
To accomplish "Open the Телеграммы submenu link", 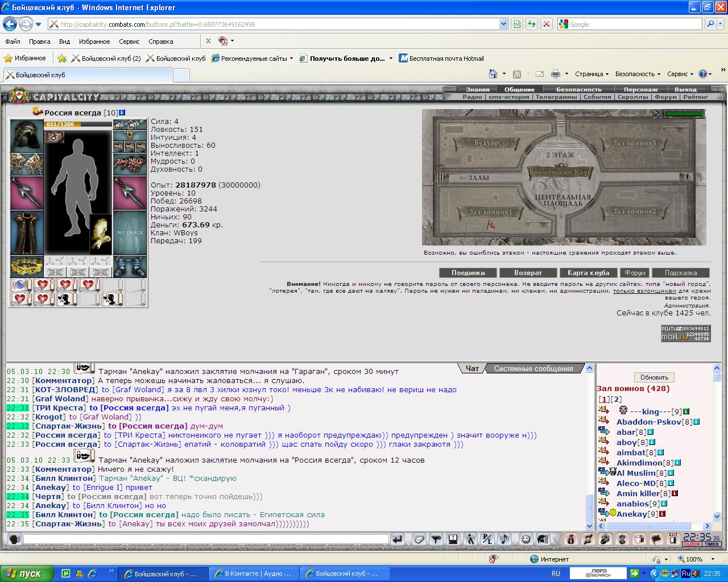I will [556, 97].
